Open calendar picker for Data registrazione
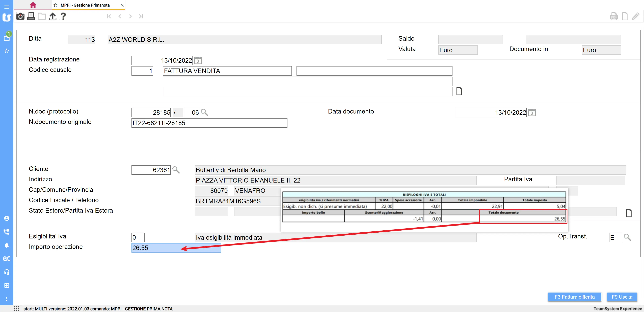 (198, 60)
